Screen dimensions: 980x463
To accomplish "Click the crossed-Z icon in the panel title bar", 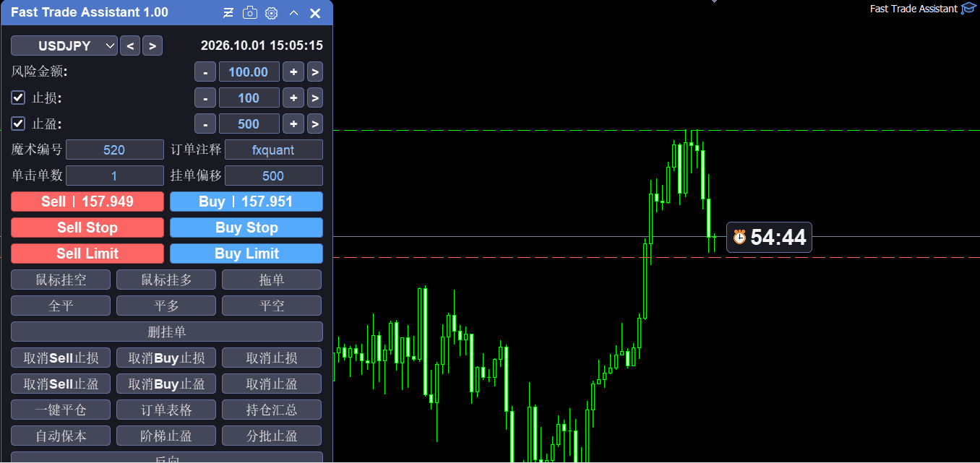I will click(x=228, y=13).
